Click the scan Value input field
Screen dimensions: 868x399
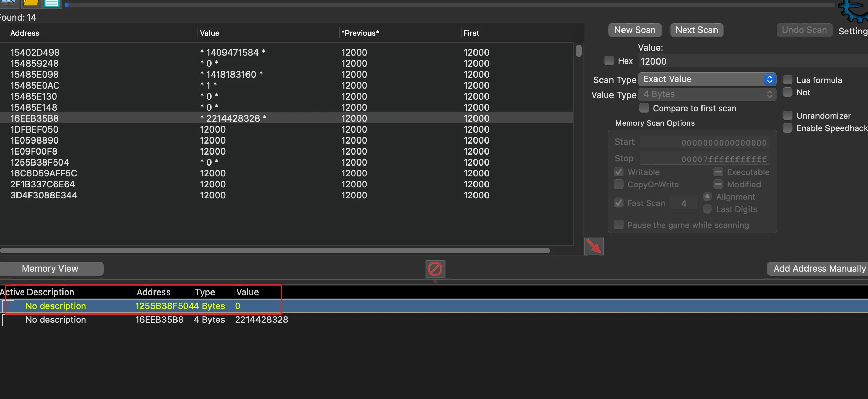click(x=753, y=61)
